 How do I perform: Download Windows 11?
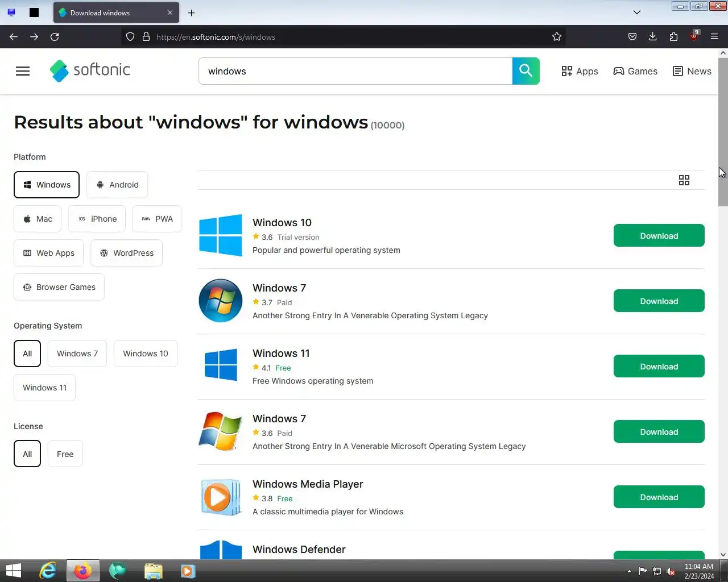pyautogui.click(x=659, y=366)
